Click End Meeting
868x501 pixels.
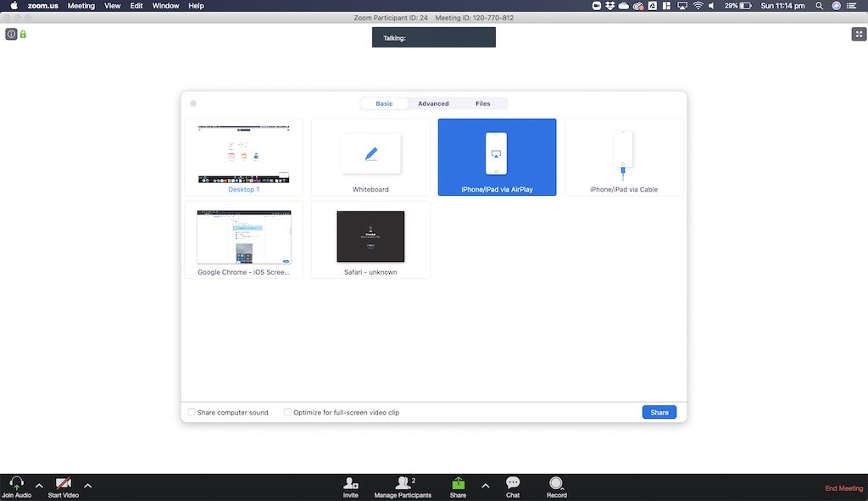click(x=843, y=487)
